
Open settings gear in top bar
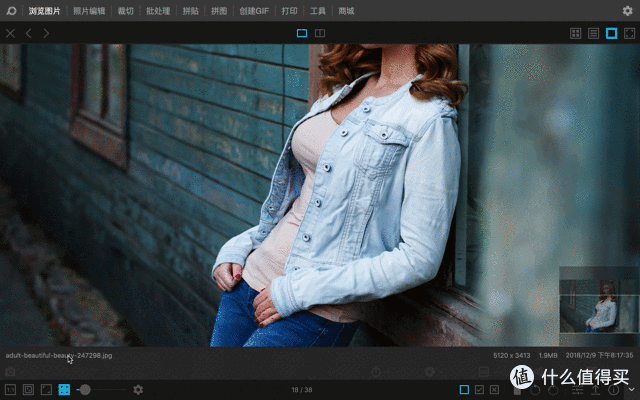627,11
